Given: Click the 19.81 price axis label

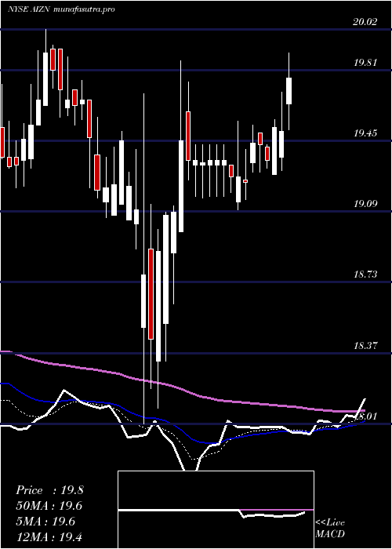Looking at the screenshot, I should pos(365,63).
